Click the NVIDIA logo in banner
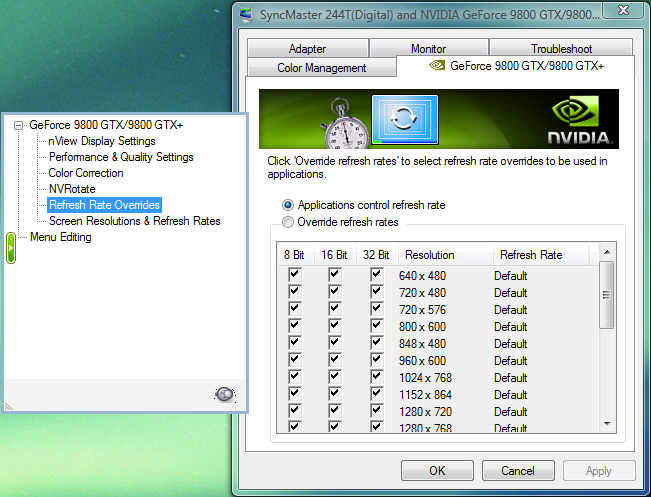The image size is (651, 497). pyautogui.click(x=579, y=120)
